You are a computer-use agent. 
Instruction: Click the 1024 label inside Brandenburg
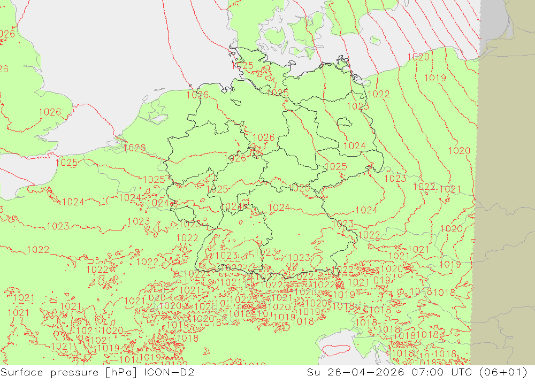click(355, 146)
